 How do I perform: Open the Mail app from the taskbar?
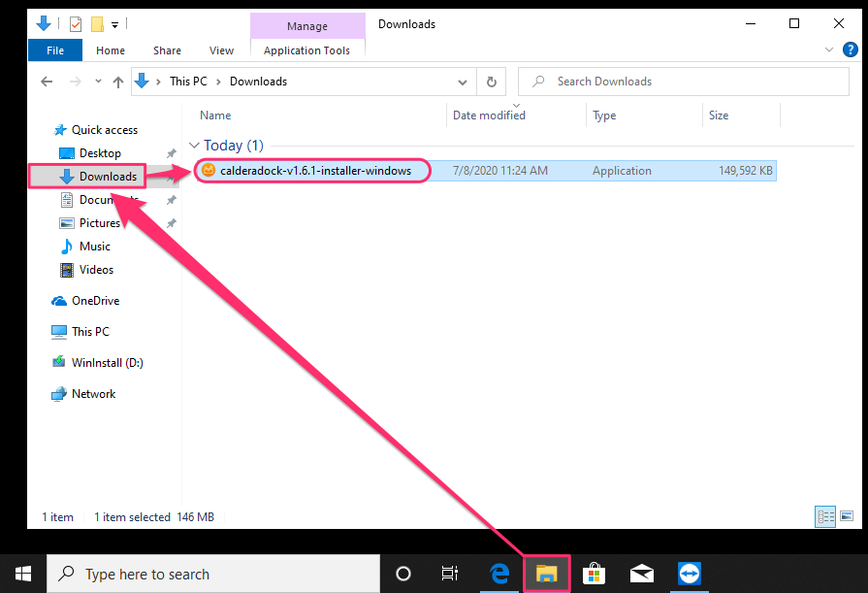640,574
